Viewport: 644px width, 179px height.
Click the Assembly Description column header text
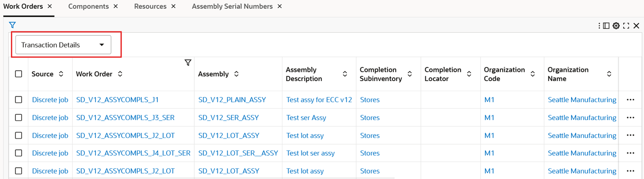pos(304,74)
